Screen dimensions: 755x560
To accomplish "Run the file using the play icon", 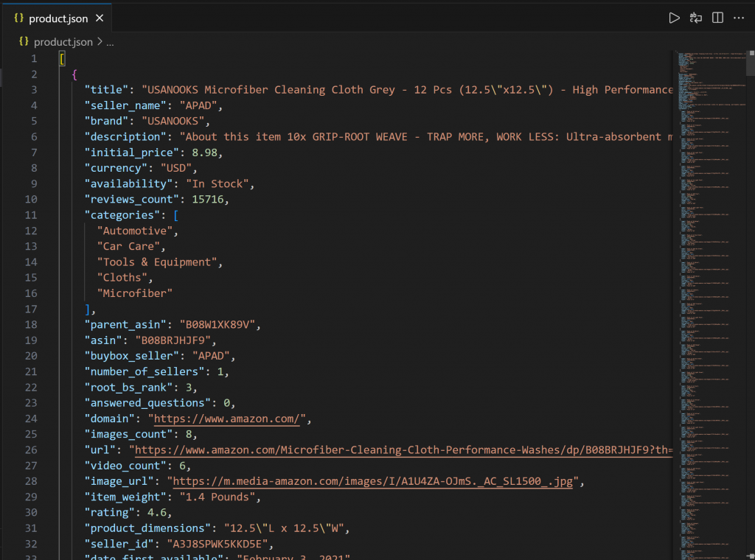I will coord(674,18).
